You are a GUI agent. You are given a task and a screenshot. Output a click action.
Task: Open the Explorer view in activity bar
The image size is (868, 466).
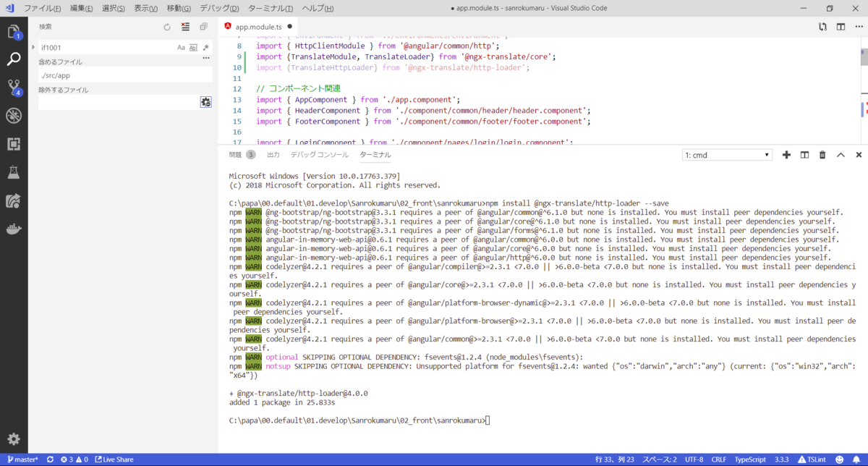[14, 32]
